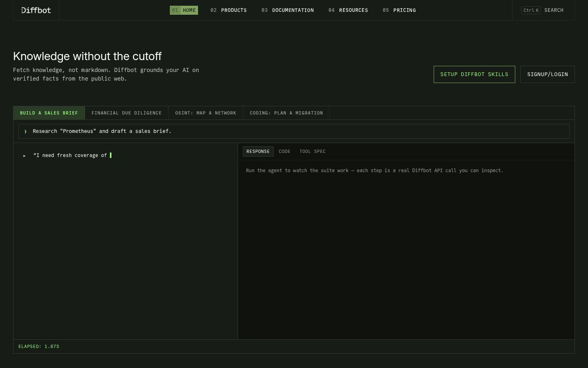Switch to Financial Due Diligence tab
The width and height of the screenshot is (588, 368).
[x=127, y=113]
